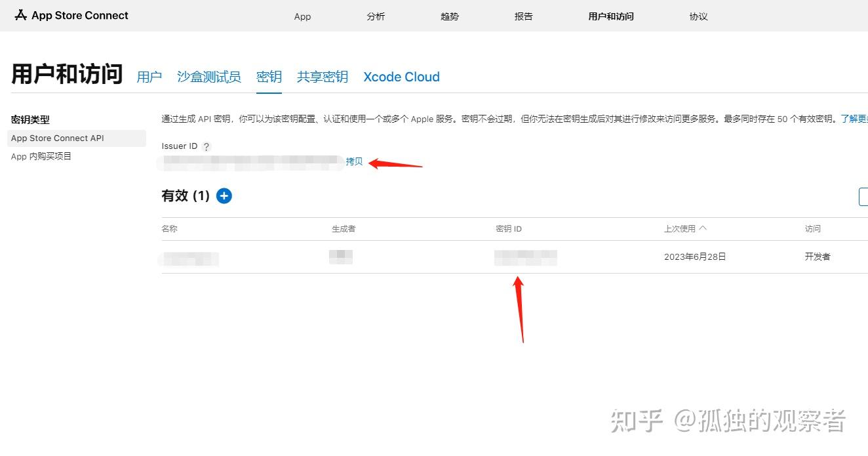Viewport: 868px width, 456px height.
Task: Click App Store Connect title to return home
Action: coord(79,15)
